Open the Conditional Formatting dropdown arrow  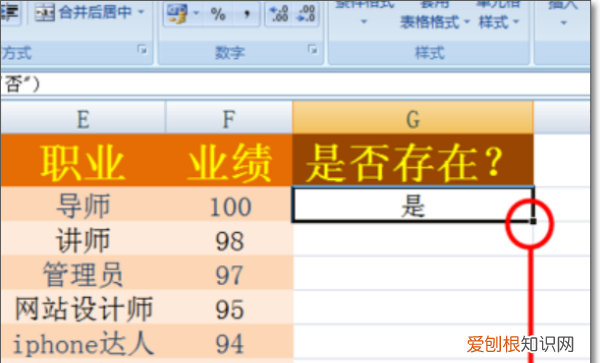point(364,22)
